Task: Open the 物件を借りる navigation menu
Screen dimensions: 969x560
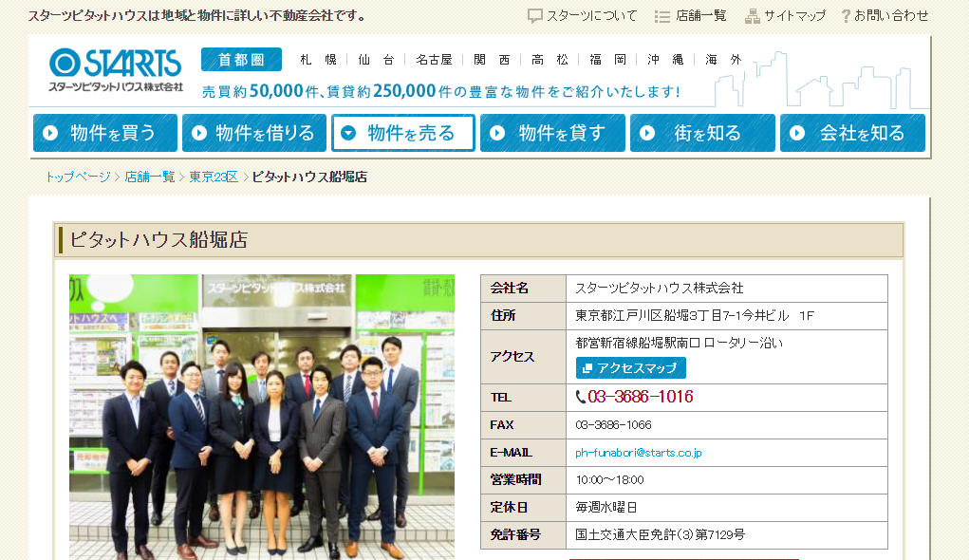Action: point(254,133)
